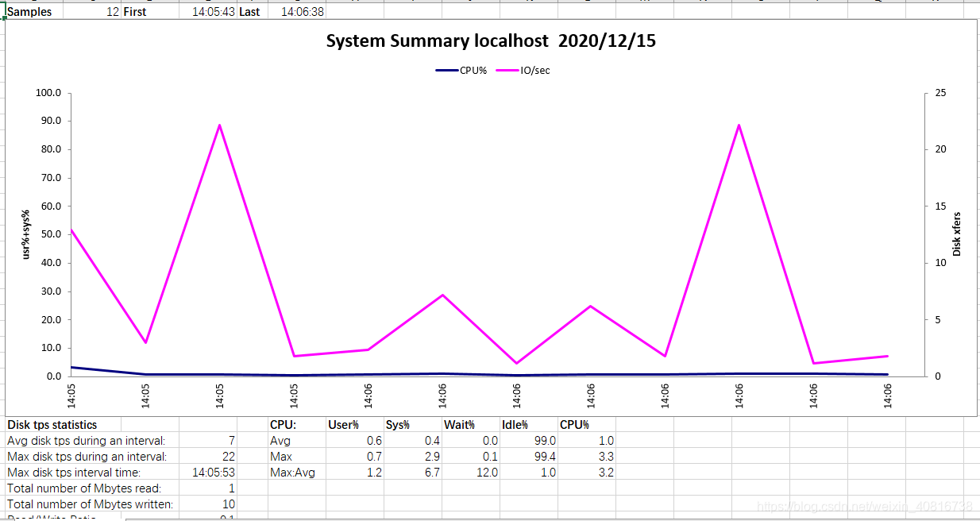Select the chart title System Summary localhost
The image size is (980, 521).
coord(491,41)
